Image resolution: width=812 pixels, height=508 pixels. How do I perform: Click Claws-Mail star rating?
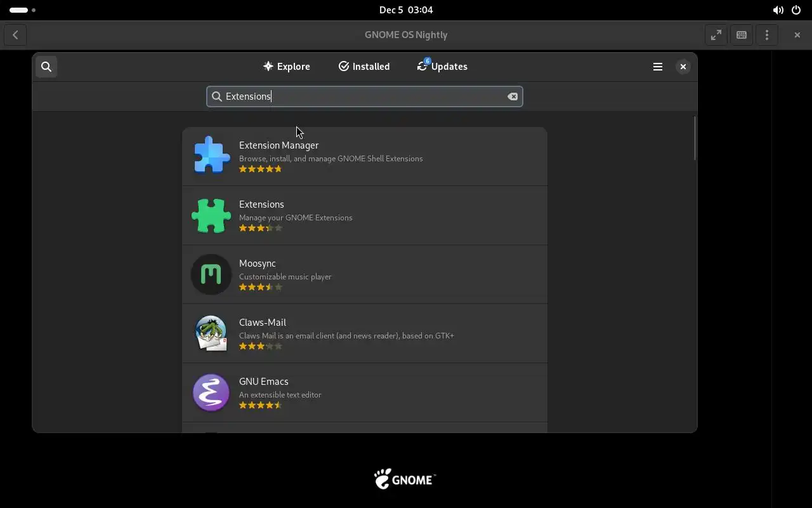click(261, 346)
